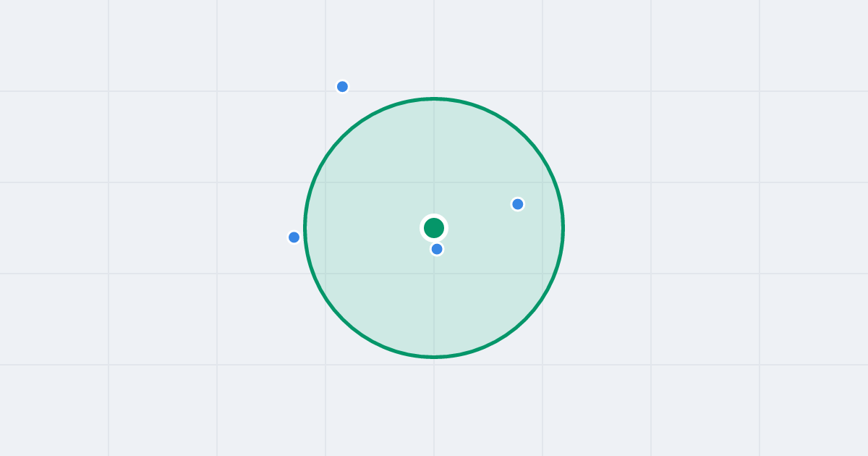This screenshot has width=868, height=456.
Task: Select the blue dot above the circle, outside it
Action: point(343,87)
